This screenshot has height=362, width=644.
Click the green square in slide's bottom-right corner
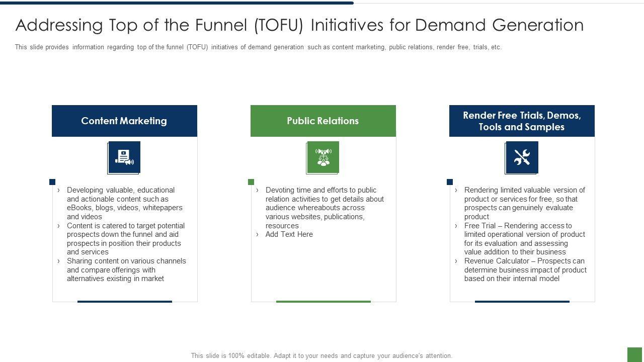point(635,354)
